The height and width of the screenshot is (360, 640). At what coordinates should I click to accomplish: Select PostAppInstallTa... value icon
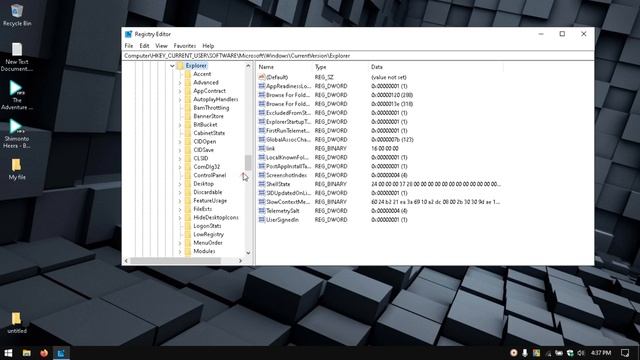262,166
